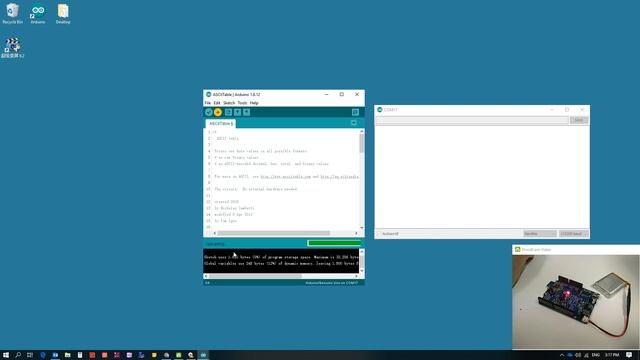
Task: Open the Tools menu in Arduino
Action: tap(242, 103)
